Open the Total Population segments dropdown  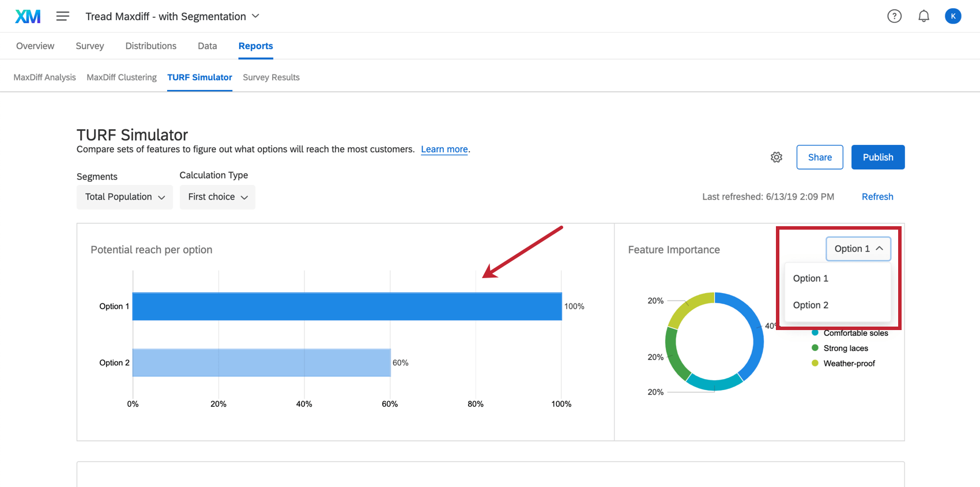(125, 197)
